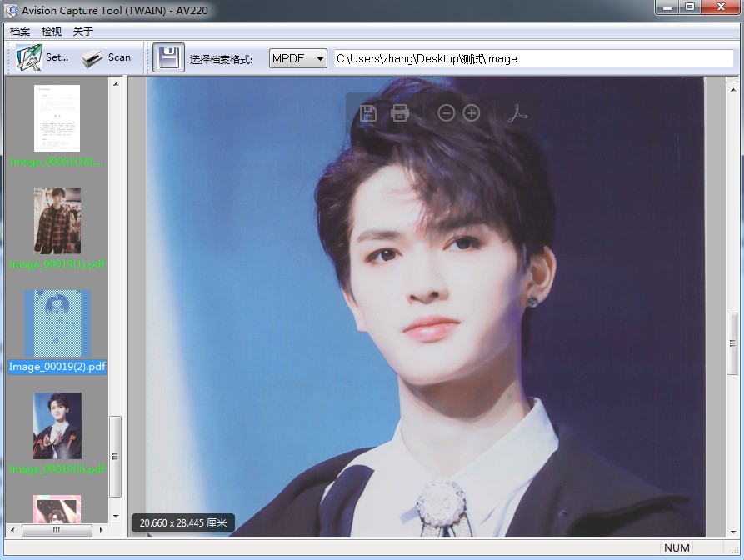The height and width of the screenshot is (560, 744).
Task: Maximize the Avision Capture Tool window
Action: tap(690, 7)
